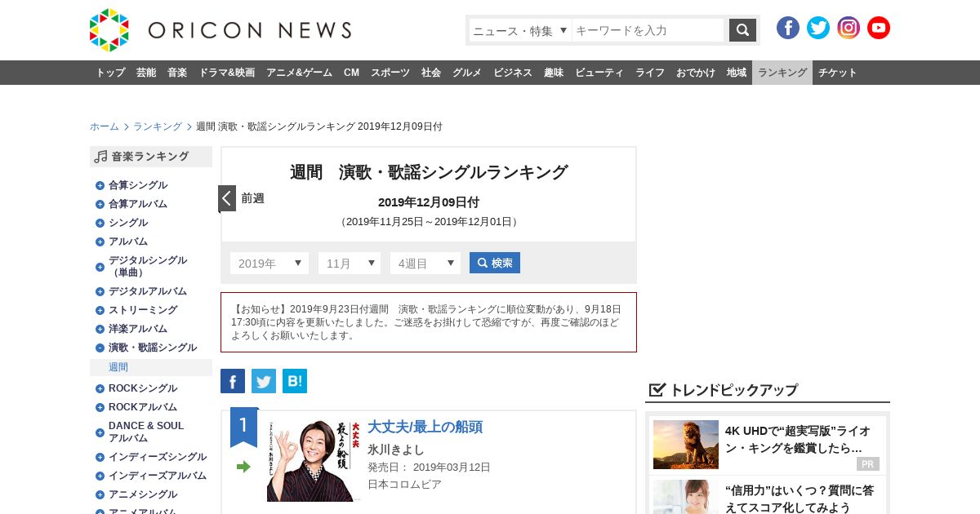Share ranking on Twitter
The image size is (980, 514).
pyautogui.click(x=264, y=381)
